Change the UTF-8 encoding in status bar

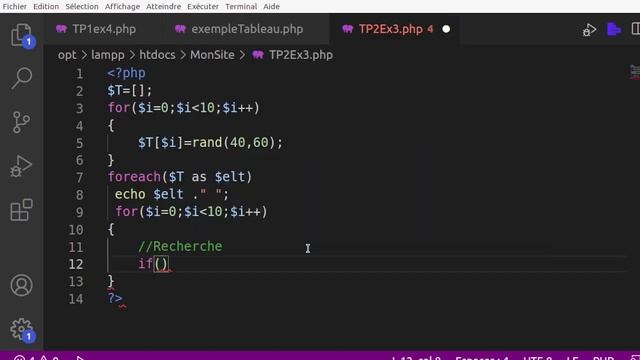538,358
